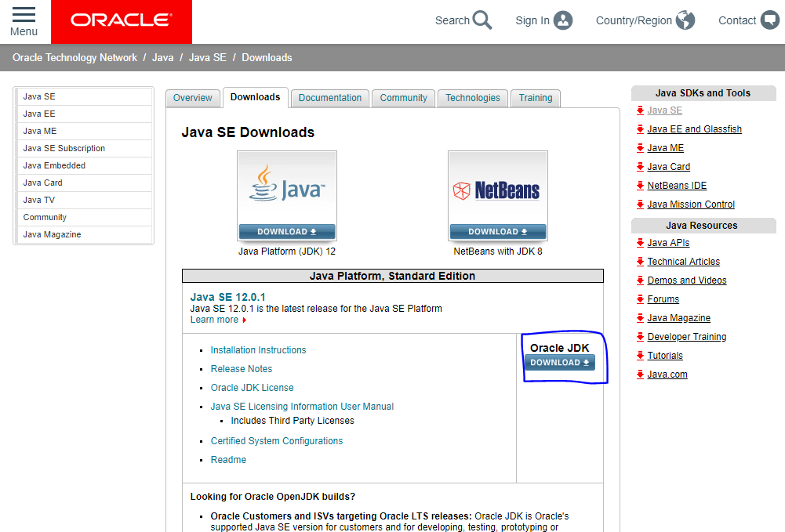Click red arrow icon beside Java ME link

pos(640,148)
